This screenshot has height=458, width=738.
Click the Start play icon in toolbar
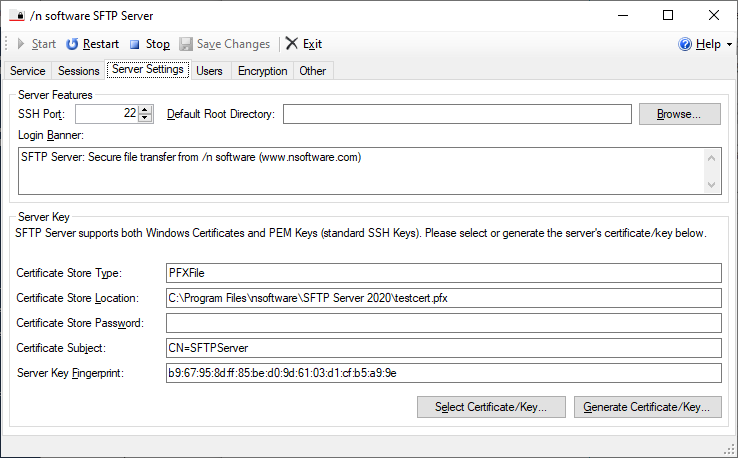click(x=21, y=44)
